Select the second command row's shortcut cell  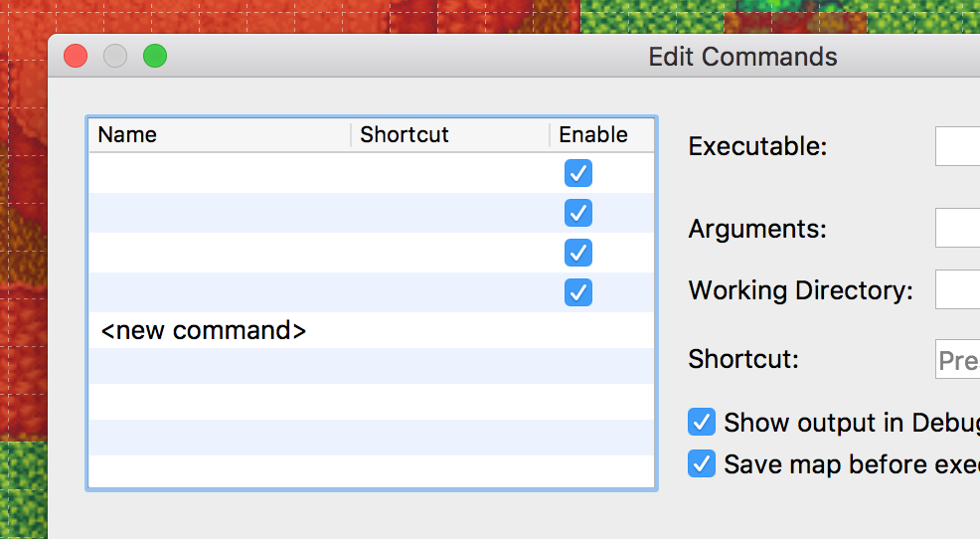tap(450, 213)
